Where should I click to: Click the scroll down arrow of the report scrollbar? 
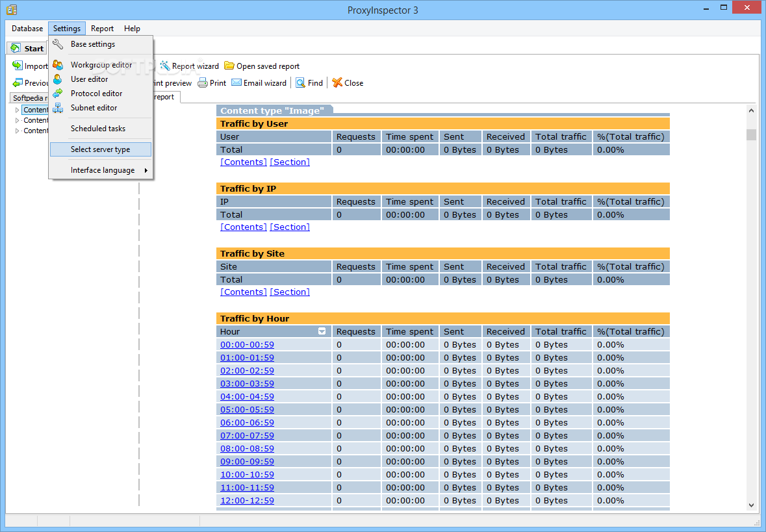[751, 505]
